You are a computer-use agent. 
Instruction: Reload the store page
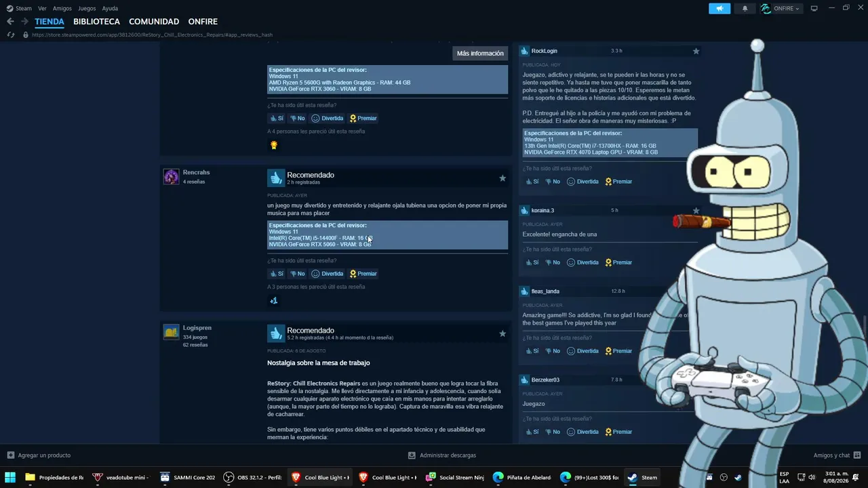[x=10, y=35]
